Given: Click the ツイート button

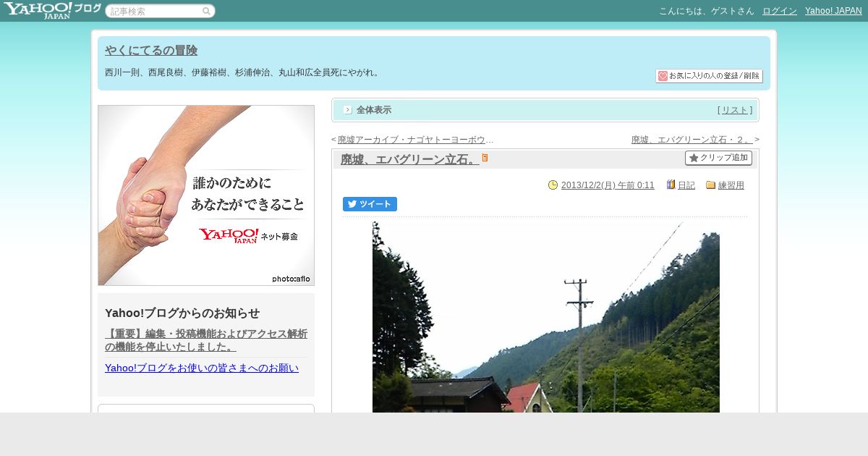Looking at the screenshot, I should [370, 204].
